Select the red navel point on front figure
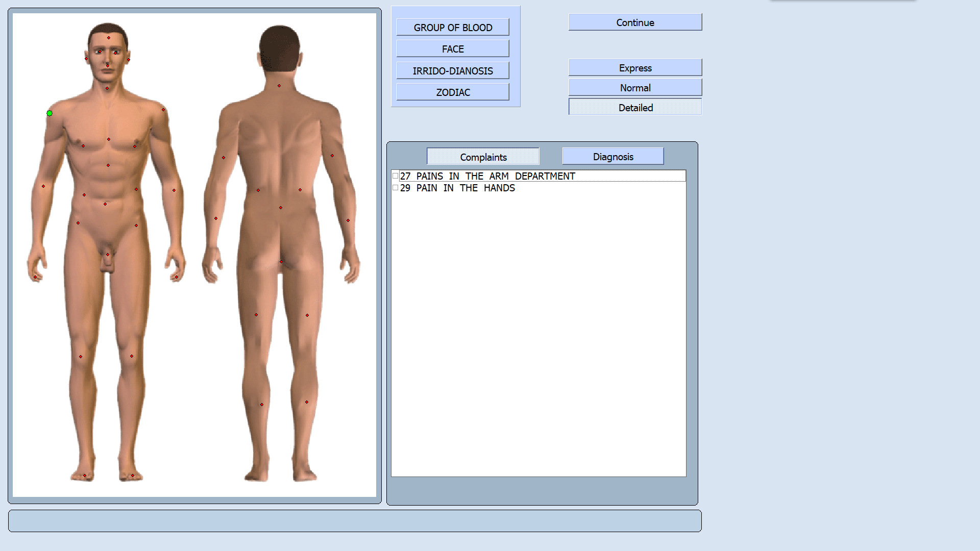The image size is (980, 551). pos(105,204)
